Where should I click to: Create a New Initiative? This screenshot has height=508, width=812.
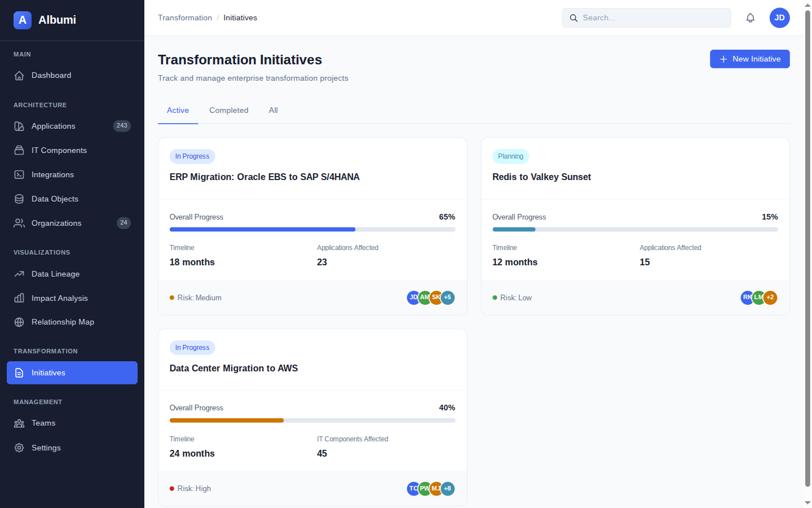coord(750,59)
